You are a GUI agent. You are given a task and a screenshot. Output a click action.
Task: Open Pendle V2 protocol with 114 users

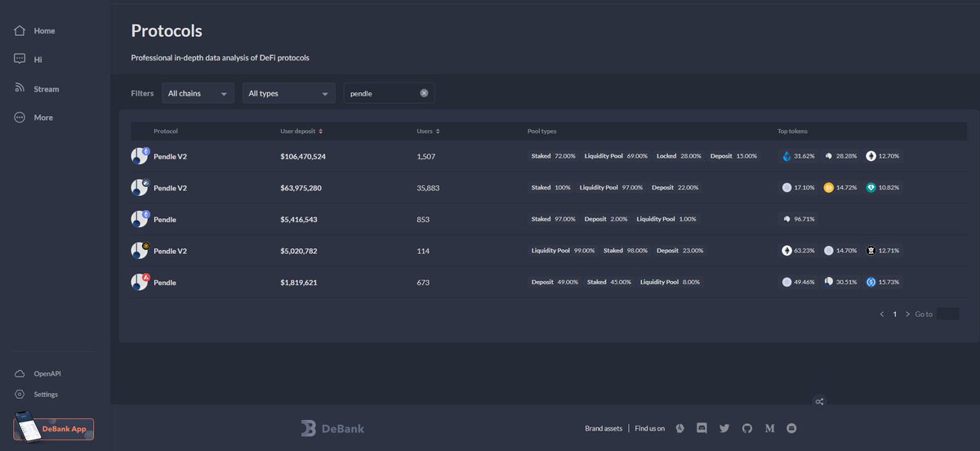(549, 251)
